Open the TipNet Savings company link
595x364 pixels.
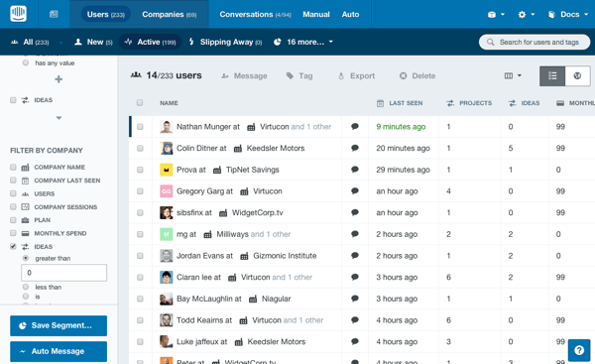click(x=252, y=170)
